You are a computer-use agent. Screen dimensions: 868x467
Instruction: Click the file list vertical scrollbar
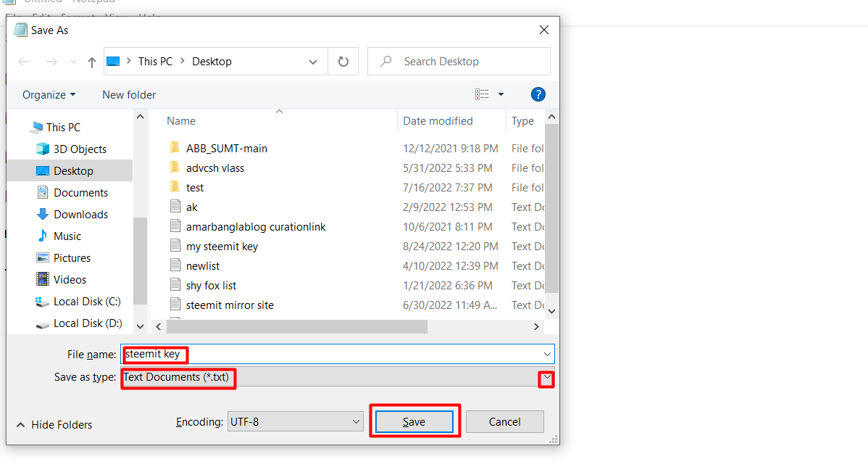pyautogui.click(x=551, y=208)
